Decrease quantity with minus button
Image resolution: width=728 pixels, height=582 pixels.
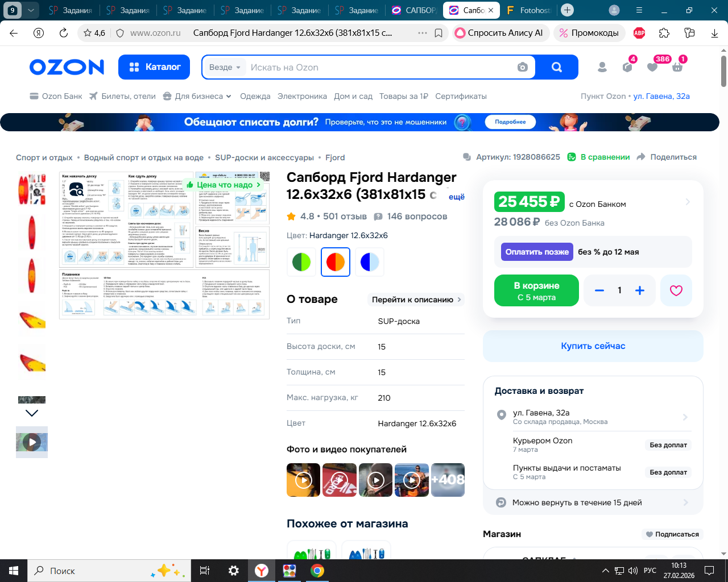599,290
